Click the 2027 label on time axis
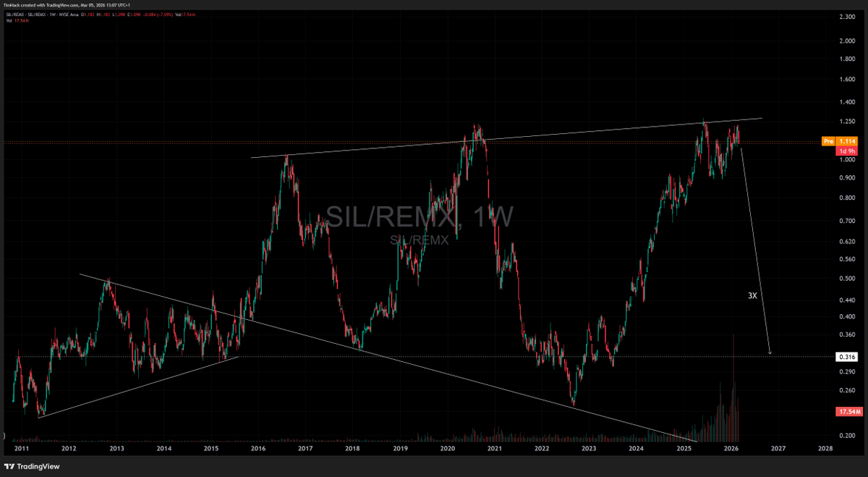The height and width of the screenshot is (477, 868). tap(778, 449)
